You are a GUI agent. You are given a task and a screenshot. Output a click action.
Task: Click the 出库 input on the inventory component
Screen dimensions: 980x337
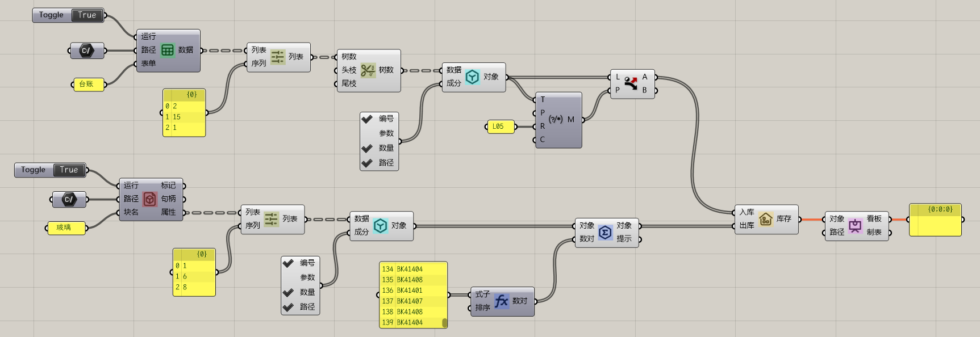coord(747,226)
